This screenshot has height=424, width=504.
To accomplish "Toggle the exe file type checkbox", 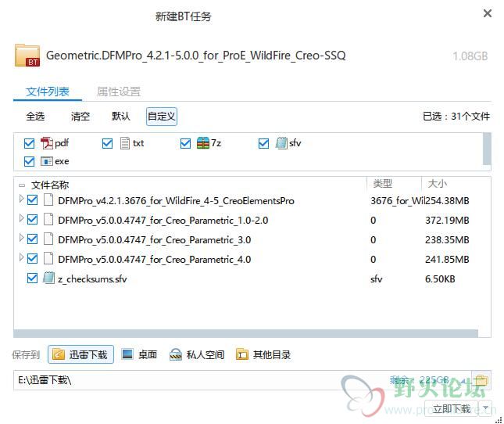I will 29,161.
